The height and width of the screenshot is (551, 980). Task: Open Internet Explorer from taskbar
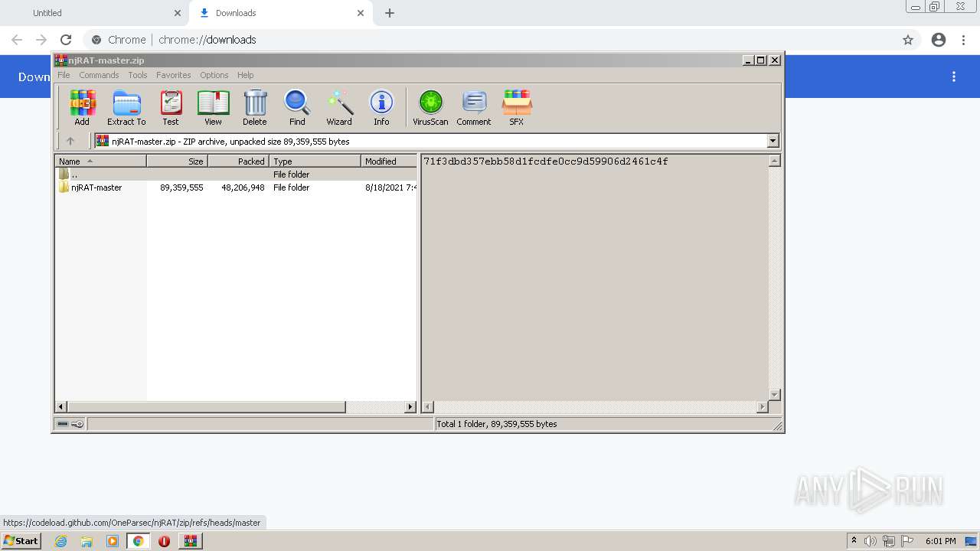(60, 541)
